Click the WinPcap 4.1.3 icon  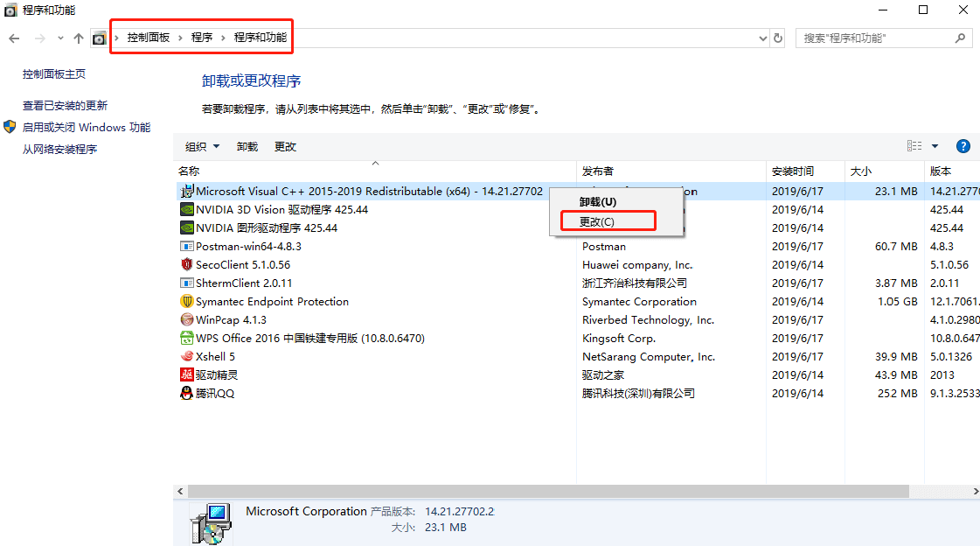[186, 319]
